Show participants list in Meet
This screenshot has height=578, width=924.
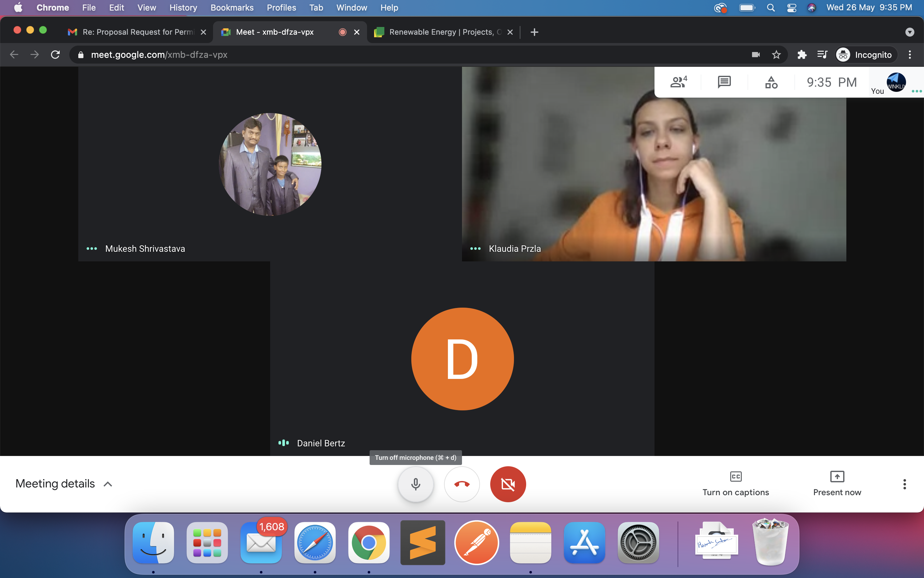(x=679, y=82)
